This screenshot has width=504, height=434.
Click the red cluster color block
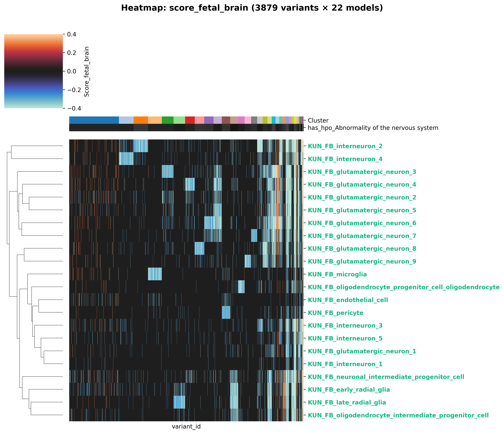coord(190,120)
